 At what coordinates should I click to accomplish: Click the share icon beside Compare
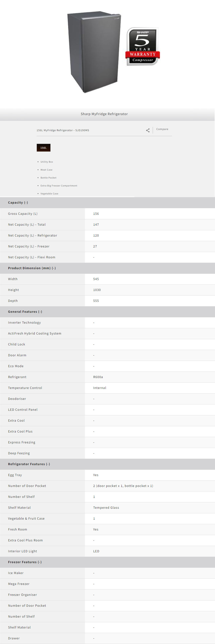pos(148,130)
